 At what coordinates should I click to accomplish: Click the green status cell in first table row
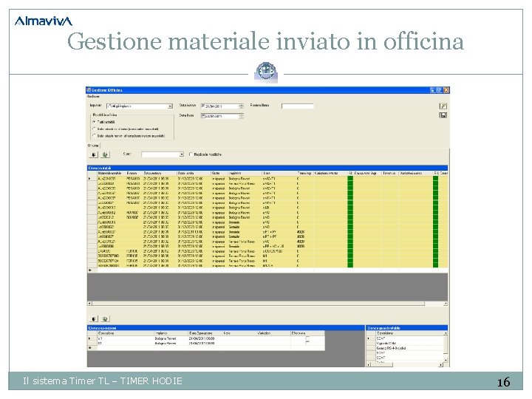point(350,179)
